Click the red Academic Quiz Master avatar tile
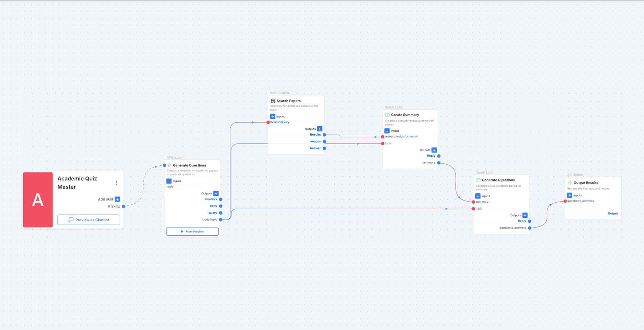The width and height of the screenshot is (644, 330). (x=38, y=200)
